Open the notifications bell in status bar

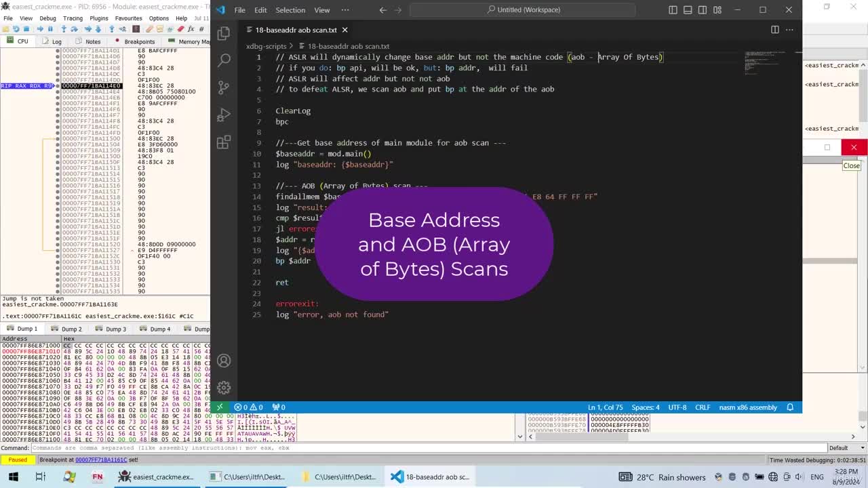[x=790, y=407]
